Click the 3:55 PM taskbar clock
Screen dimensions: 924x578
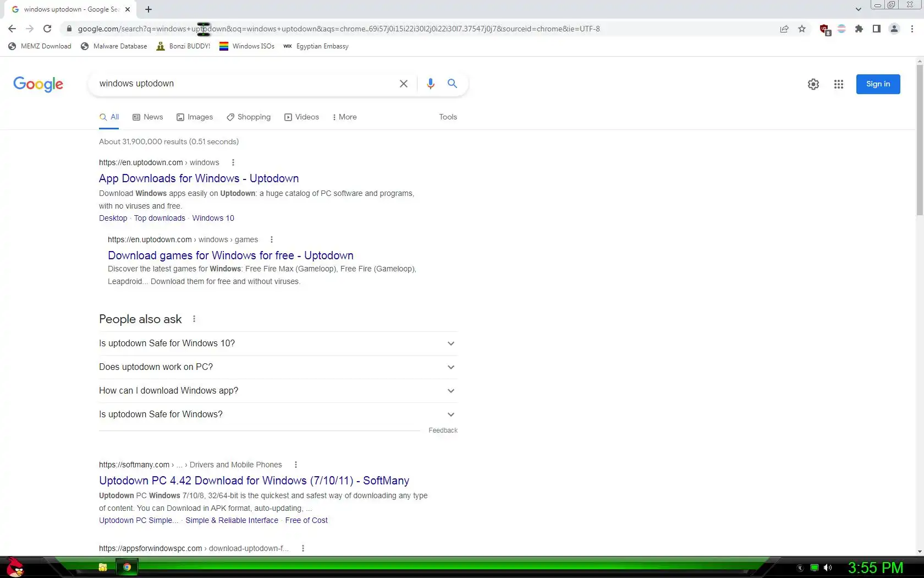pyautogui.click(x=876, y=568)
